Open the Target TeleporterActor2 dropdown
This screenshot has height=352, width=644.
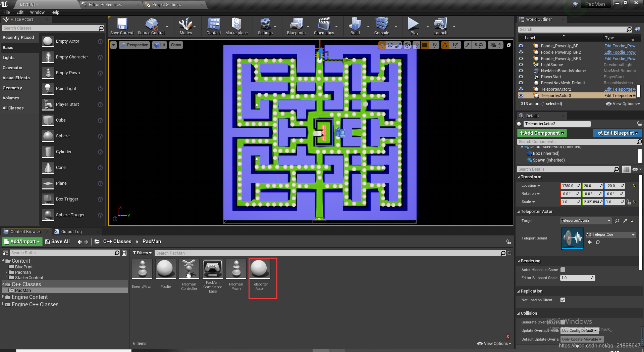[586, 221]
